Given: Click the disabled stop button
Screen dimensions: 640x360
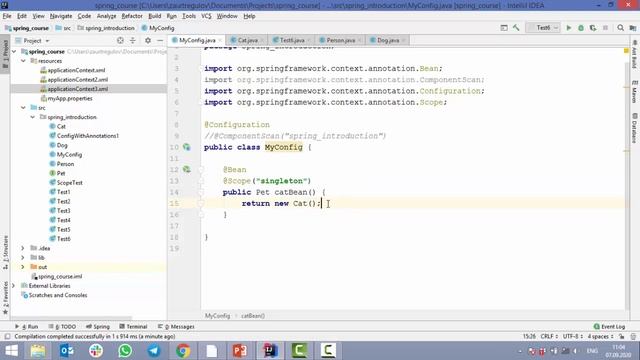Looking at the screenshot, I should pos(605,28).
